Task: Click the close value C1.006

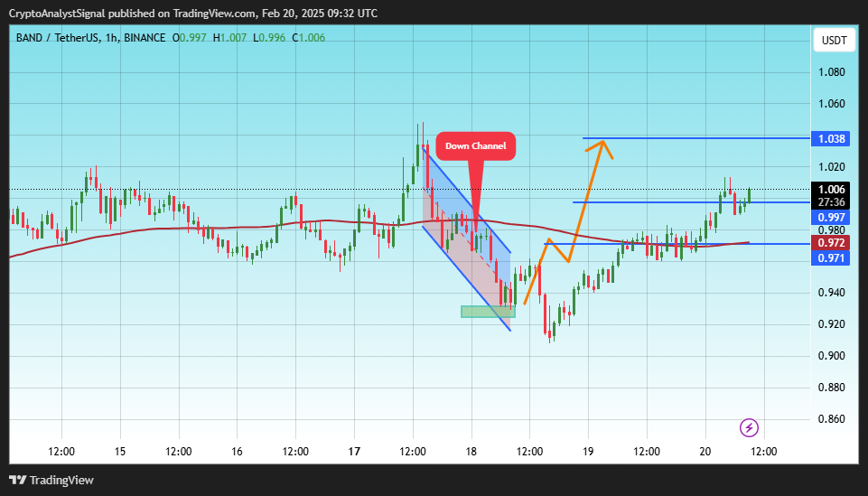Action: tap(308, 38)
